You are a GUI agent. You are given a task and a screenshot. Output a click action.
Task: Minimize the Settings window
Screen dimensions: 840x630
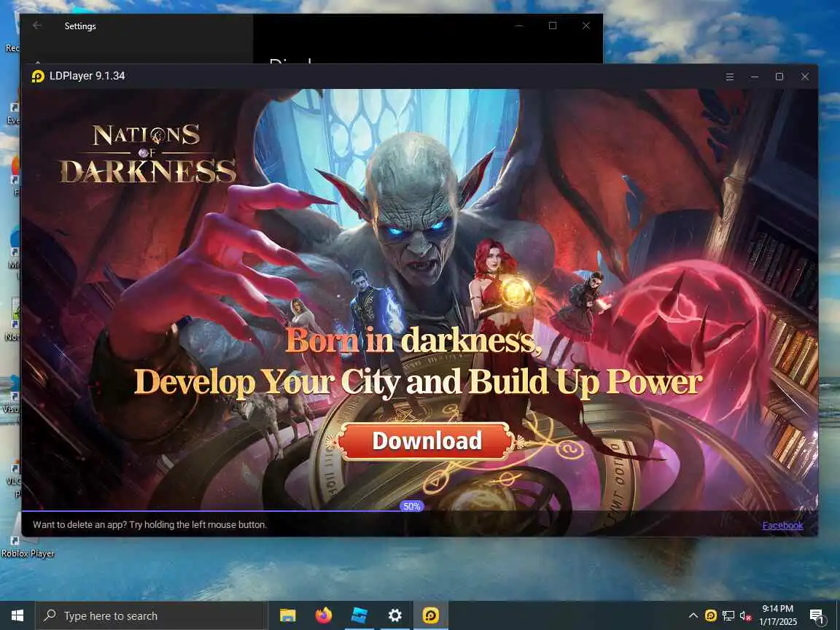coord(518,26)
